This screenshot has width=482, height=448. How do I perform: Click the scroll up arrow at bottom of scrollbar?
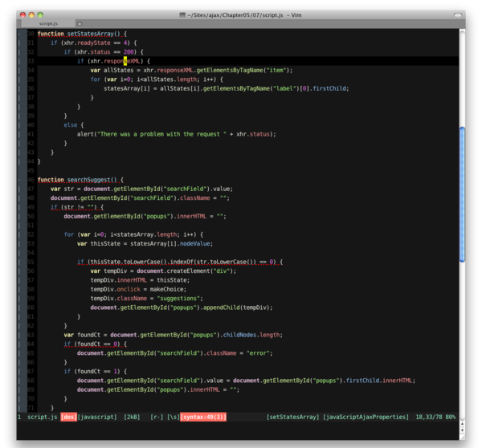pos(462,425)
